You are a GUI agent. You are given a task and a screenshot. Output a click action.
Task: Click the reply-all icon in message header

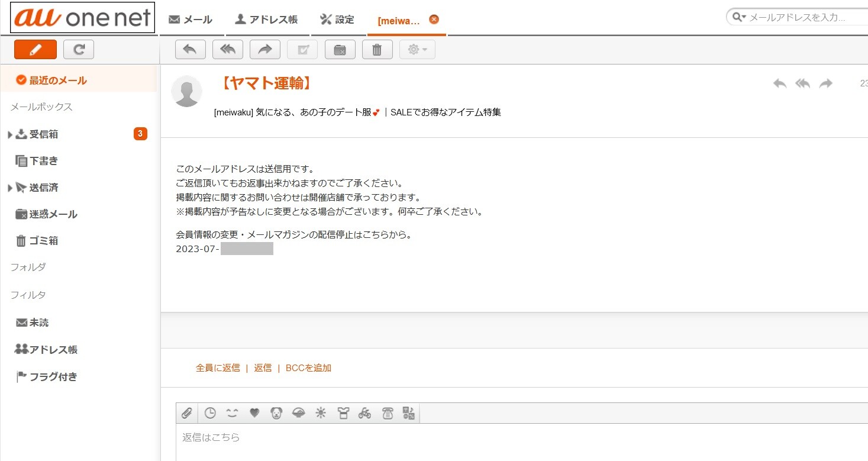pos(802,84)
